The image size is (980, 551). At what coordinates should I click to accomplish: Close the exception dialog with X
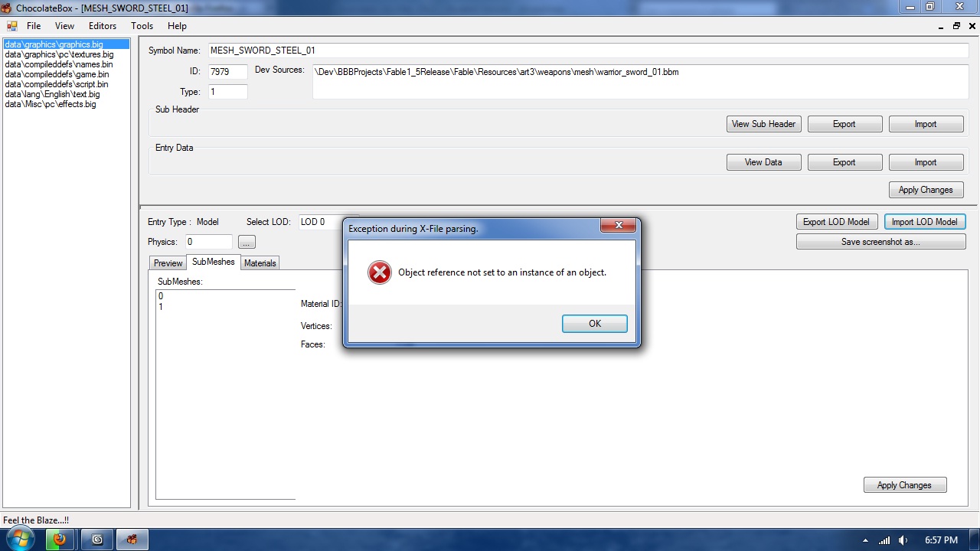coord(618,226)
